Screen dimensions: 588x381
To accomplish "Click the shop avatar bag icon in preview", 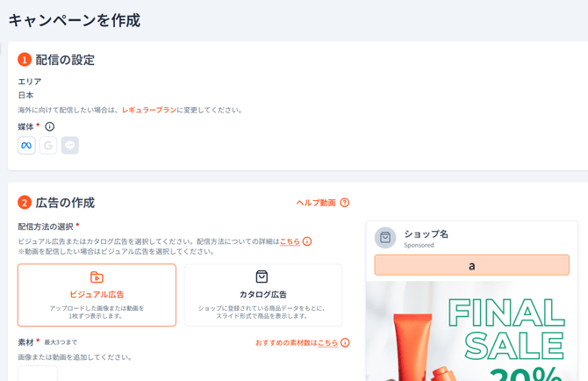I will (385, 238).
